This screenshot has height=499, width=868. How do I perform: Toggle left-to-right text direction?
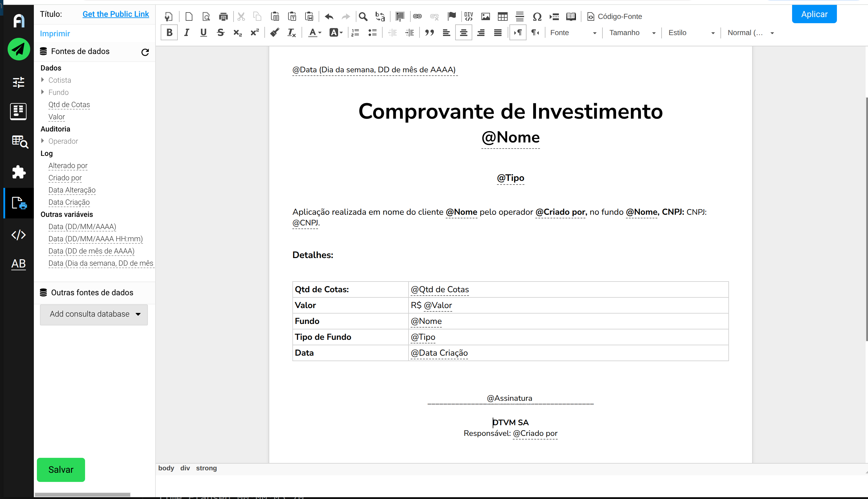pos(518,33)
